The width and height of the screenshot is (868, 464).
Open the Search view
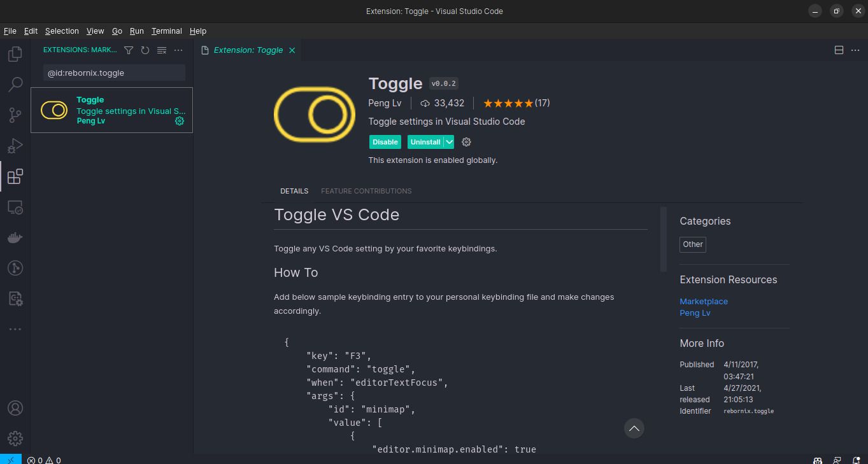tap(15, 84)
